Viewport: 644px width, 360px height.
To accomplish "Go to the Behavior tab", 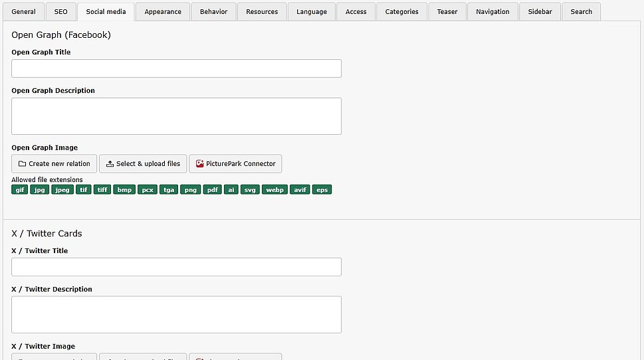I will (213, 12).
